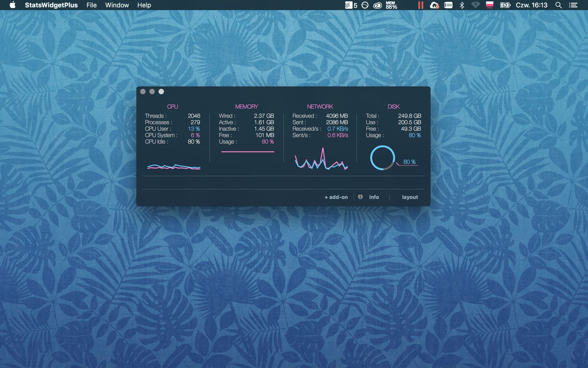This screenshot has height=368, width=588.
Task: Click the Received/s value 0.7 KB/s
Action: (x=338, y=129)
